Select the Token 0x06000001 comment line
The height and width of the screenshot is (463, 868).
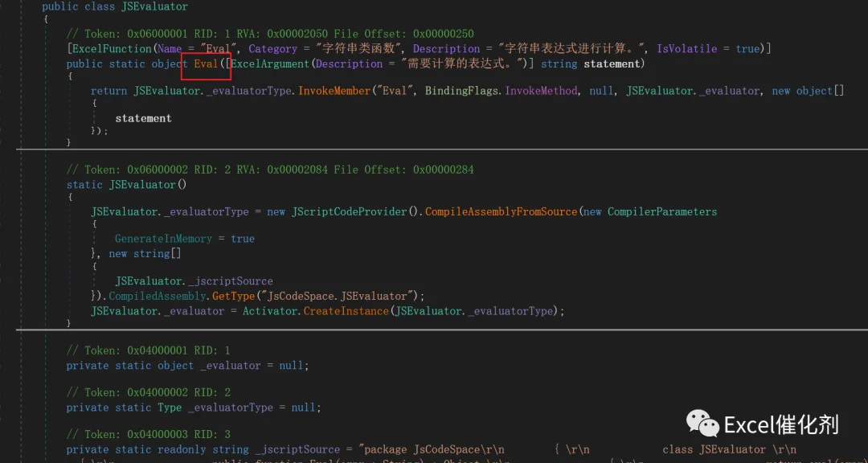[x=270, y=34]
